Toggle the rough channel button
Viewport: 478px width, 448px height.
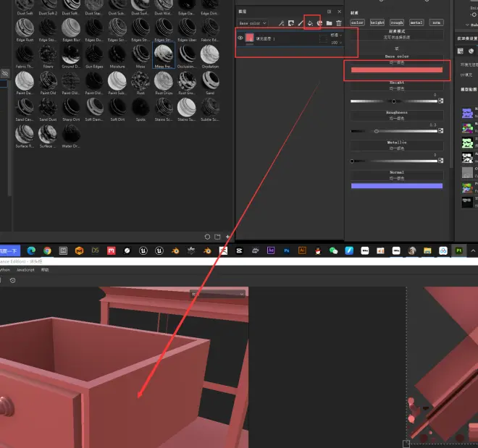click(397, 22)
